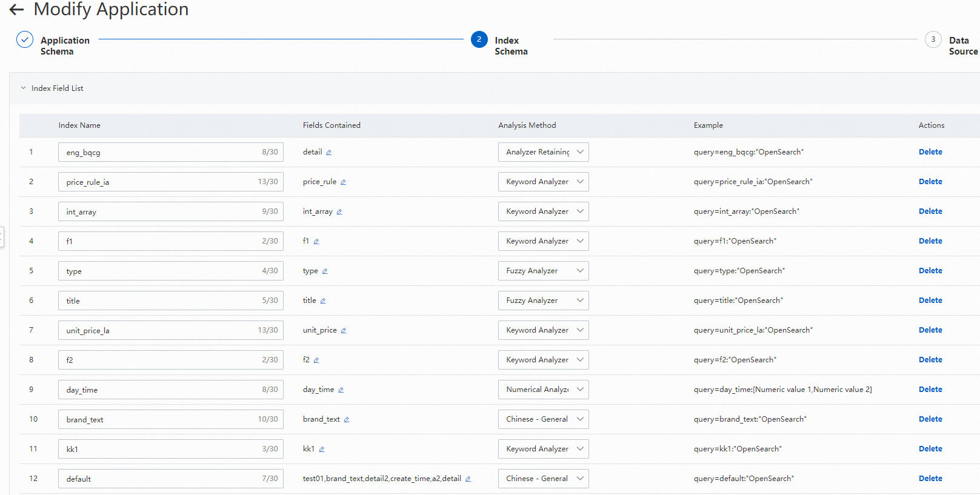Open analysis method dropdown for f1
The width and height of the screenshot is (980, 495).
coord(544,241)
